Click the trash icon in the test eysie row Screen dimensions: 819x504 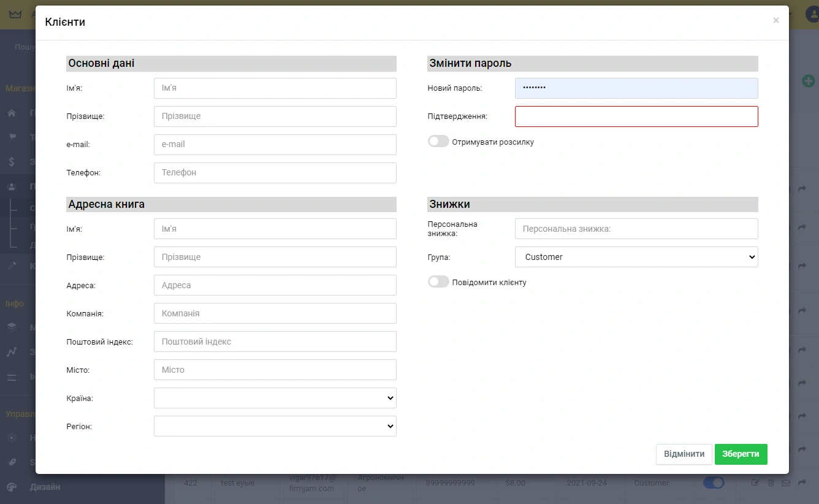pos(771,483)
